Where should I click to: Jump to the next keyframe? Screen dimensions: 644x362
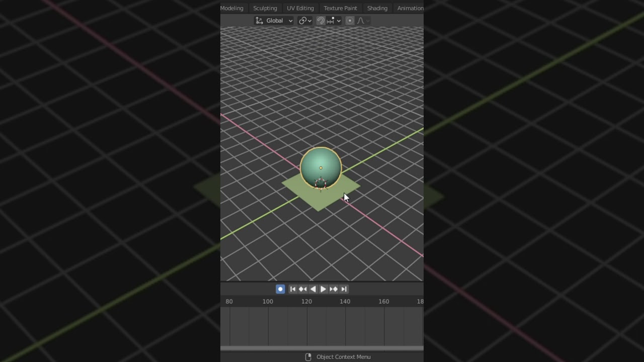334,289
